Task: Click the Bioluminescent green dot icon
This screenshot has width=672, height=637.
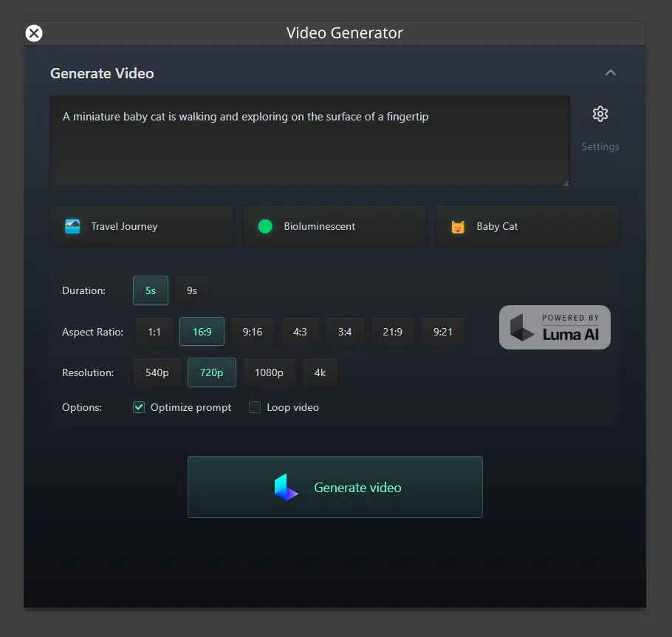Action: pos(265,226)
